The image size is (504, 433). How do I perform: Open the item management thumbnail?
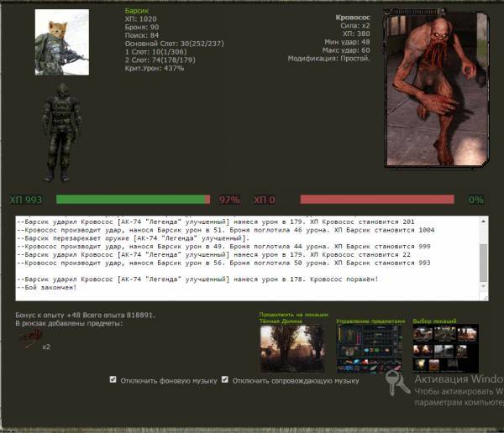pyautogui.click(x=369, y=348)
